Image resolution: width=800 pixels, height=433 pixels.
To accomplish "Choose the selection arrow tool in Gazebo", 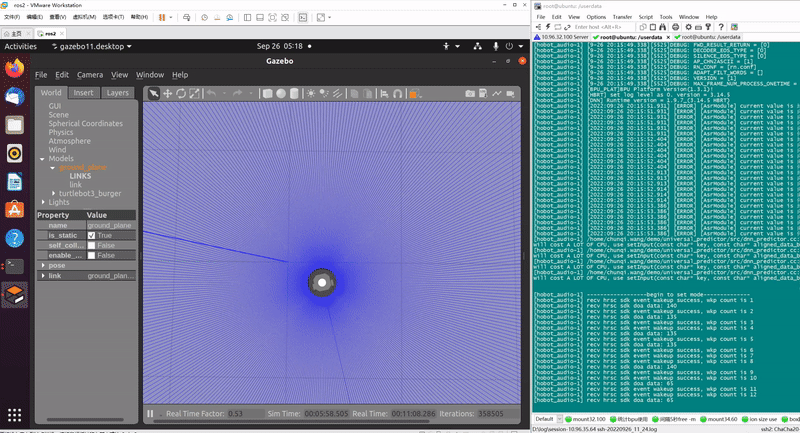I will click(x=154, y=93).
